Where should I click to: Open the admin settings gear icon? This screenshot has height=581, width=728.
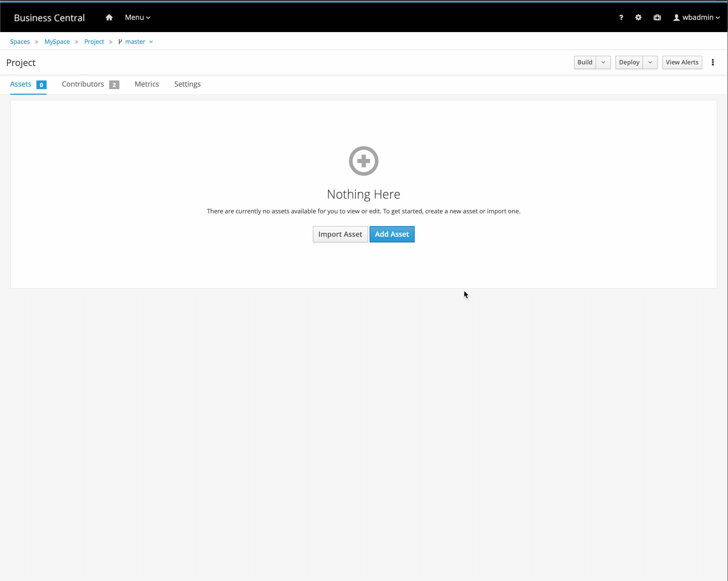pyautogui.click(x=638, y=18)
